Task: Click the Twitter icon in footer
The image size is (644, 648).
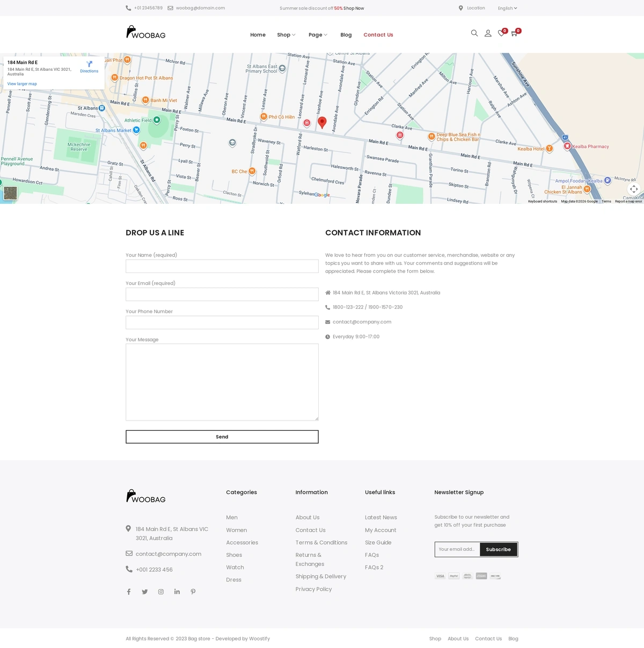Action: coord(145,592)
